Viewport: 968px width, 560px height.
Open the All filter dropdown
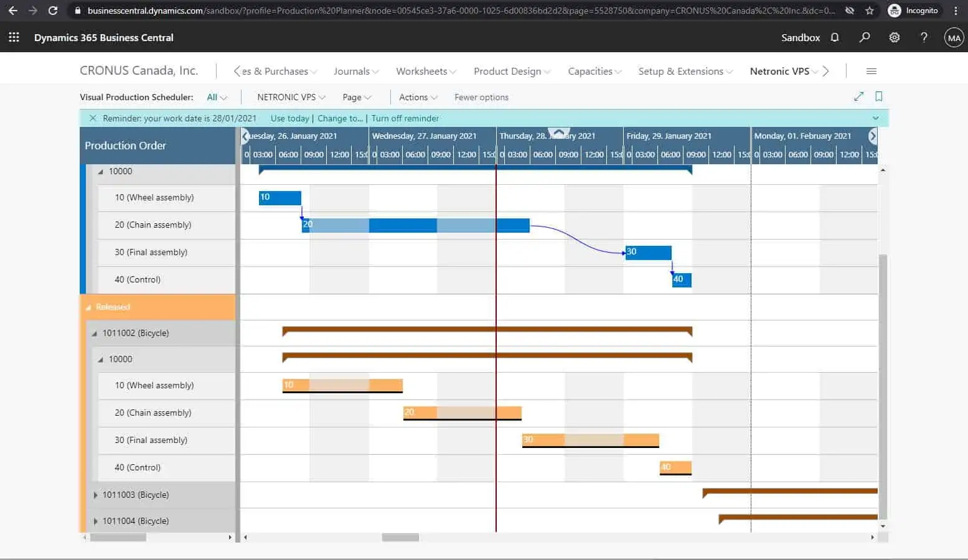coord(217,97)
